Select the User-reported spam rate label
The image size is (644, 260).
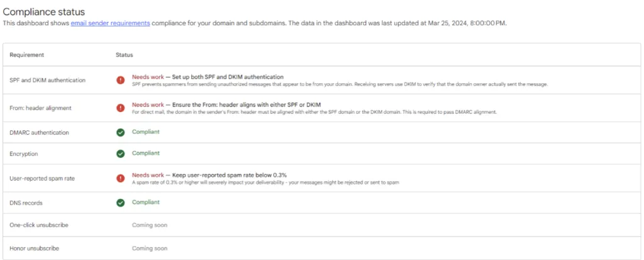point(42,179)
